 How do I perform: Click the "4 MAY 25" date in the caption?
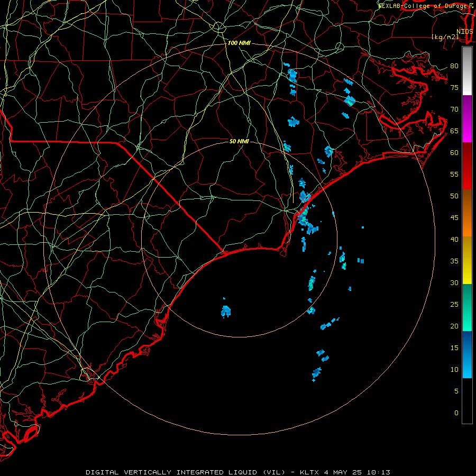(x=343, y=472)
